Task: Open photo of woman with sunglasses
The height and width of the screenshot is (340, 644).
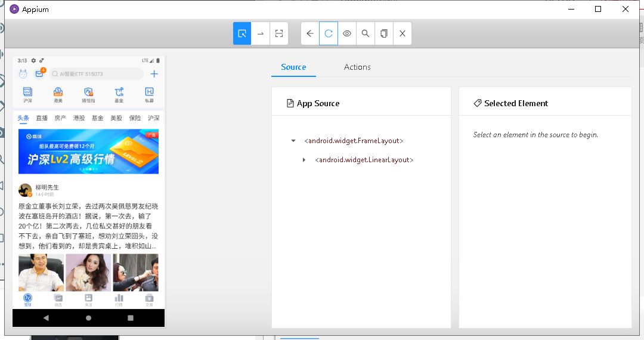Action: tap(135, 272)
